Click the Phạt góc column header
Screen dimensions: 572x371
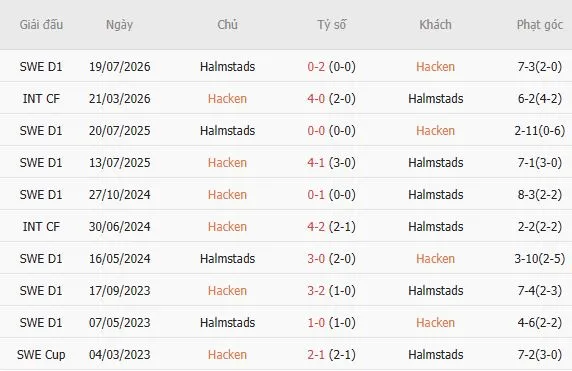click(540, 25)
